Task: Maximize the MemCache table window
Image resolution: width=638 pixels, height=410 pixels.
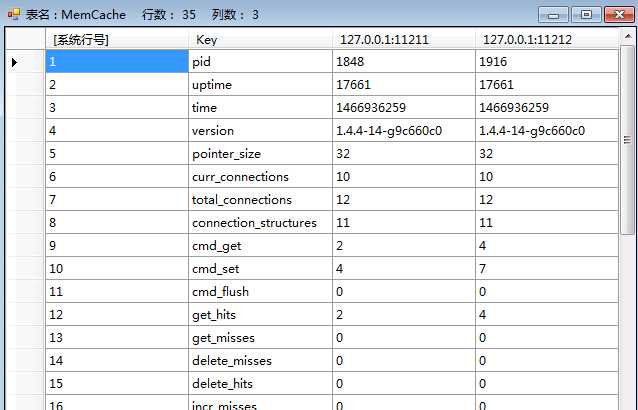Action: 586,15
